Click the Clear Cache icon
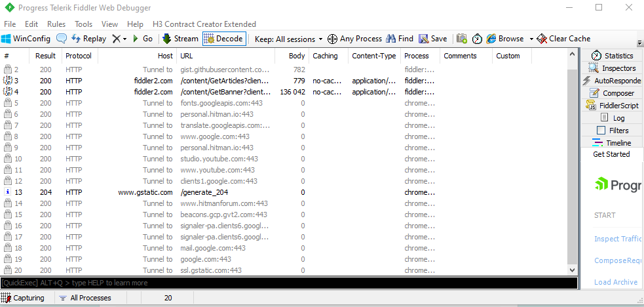Screen dimensions: 644x307 point(542,39)
